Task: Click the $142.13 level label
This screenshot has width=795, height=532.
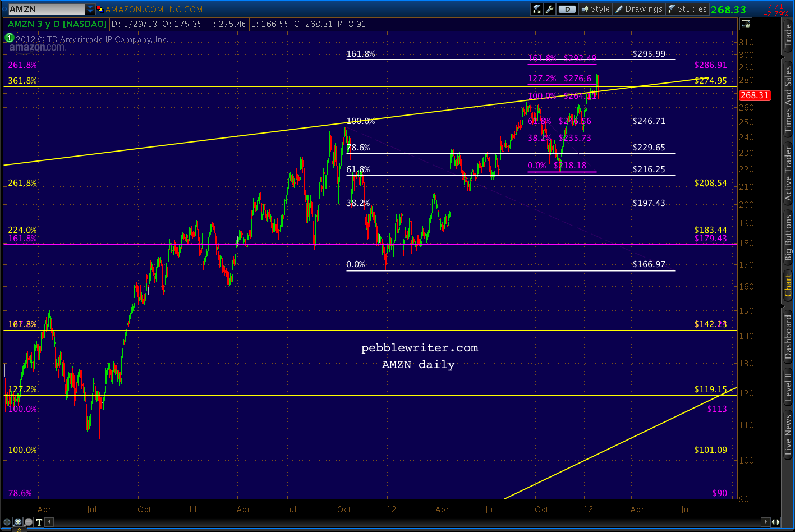Action: [x=711, y=324]
